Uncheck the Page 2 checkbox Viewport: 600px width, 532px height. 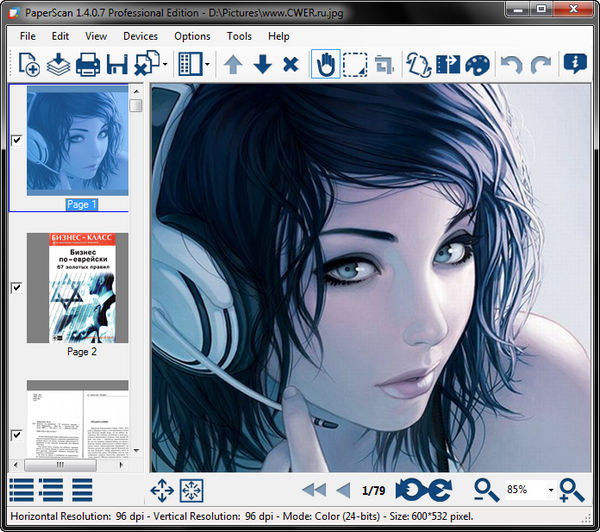(x=16, y=287)
